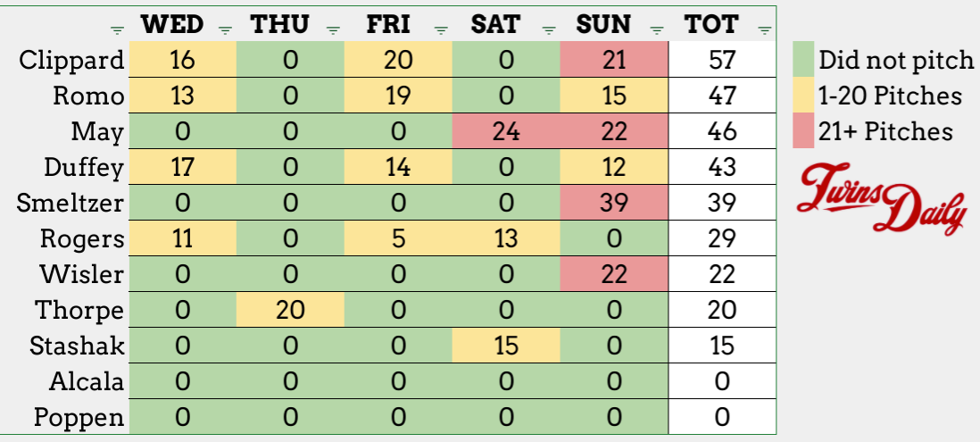Select Clippard's total cell showing 57

pyautogui.click(x=722, y=60)
